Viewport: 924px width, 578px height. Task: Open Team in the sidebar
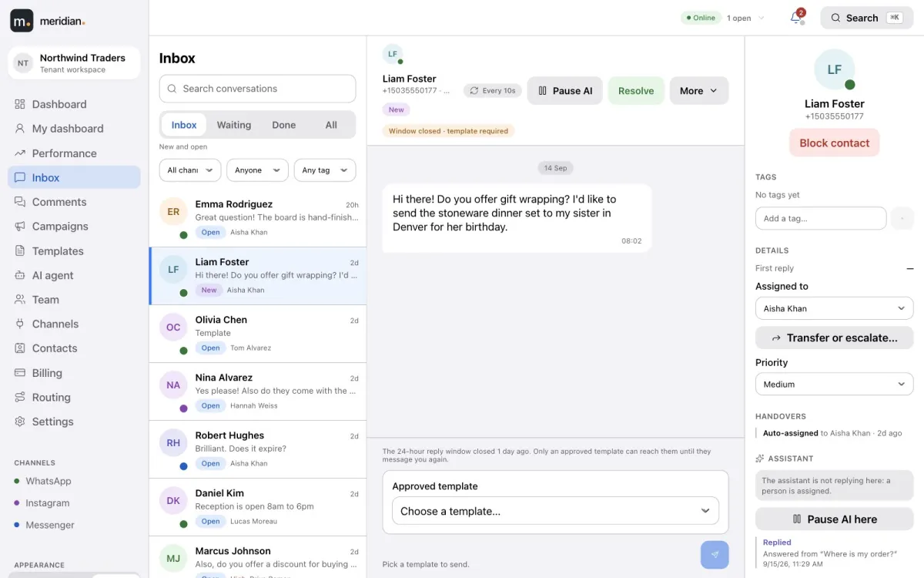[74, 300]
